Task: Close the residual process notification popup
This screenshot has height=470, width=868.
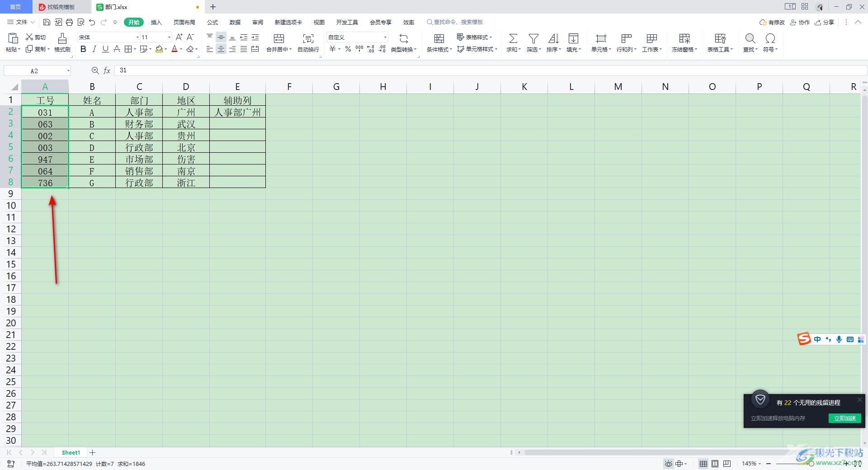Action: pyautogui.click(x=859, y=400)
